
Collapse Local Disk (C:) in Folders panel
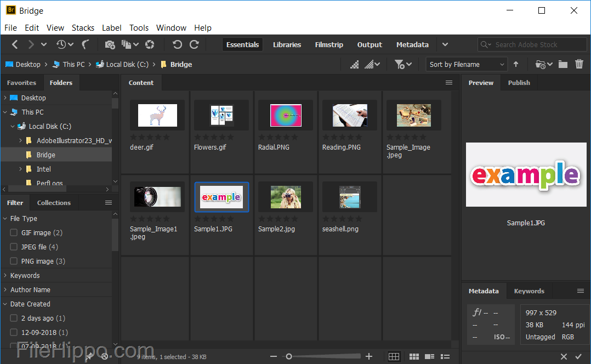coord(12,126)
